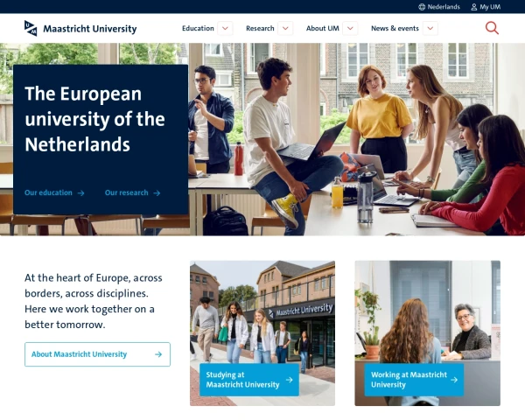The image size is (525, 420).
Task: Open the students walking campus photo card
Action: pos(262,332)
